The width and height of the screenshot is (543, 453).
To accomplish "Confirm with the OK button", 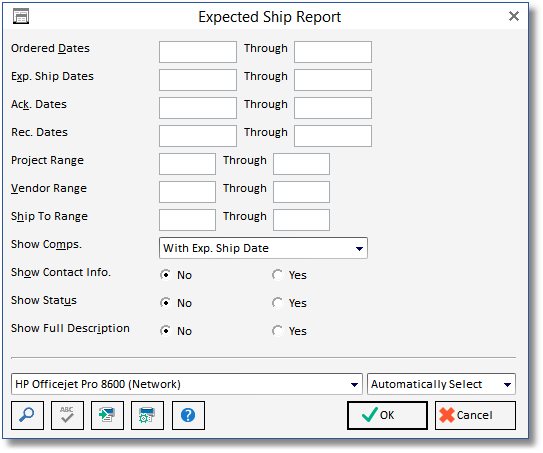I will pos(387,415).
